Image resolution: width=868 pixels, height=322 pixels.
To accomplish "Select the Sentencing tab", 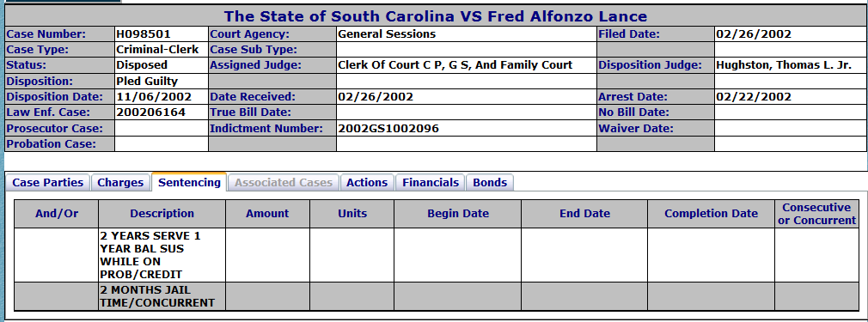I will click(189, 182).
